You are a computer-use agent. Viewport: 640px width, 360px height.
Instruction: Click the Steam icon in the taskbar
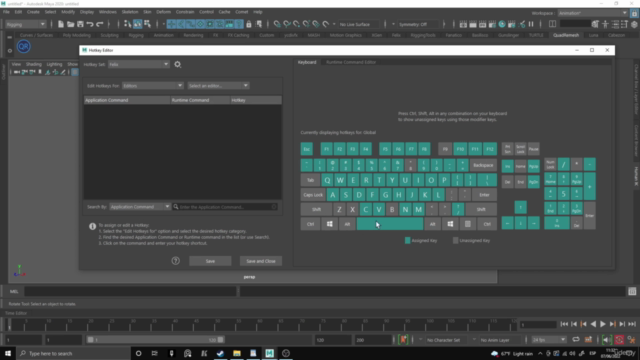click(220, 353)
